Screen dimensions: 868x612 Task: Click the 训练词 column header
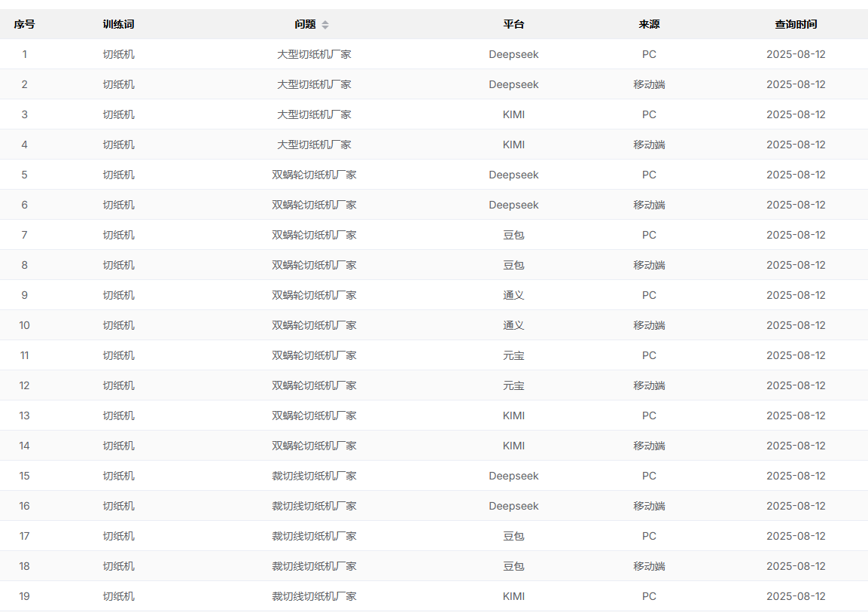pos(118,24)
